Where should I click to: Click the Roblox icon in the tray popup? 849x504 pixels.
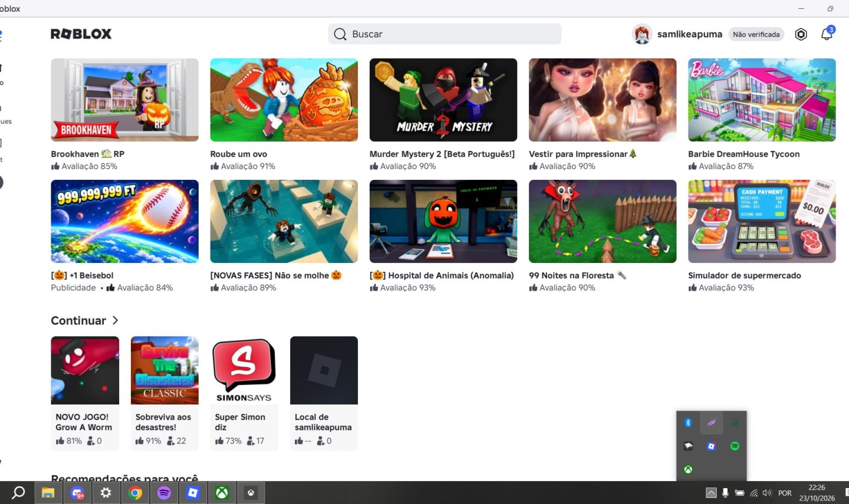tap(711, 446)
